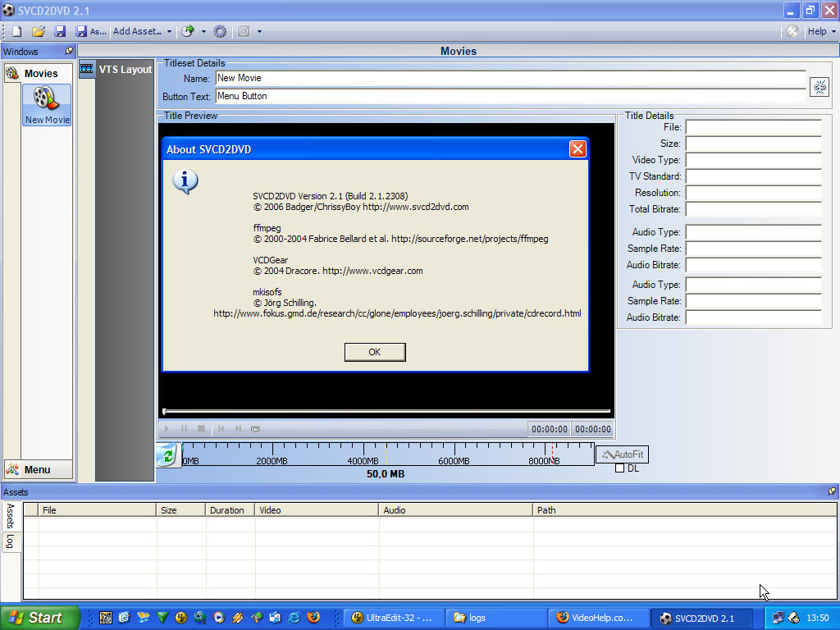Click the Add Asset toolbar button
Image resolution: width=840 pixels, height=630 pixels.
[137, 32]
